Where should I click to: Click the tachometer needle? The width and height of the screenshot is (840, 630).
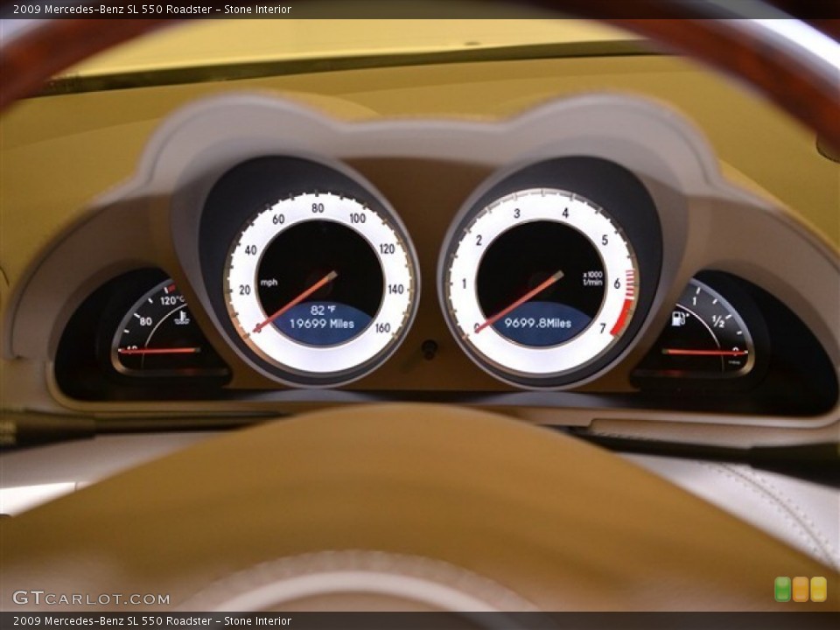pos(519,302)
